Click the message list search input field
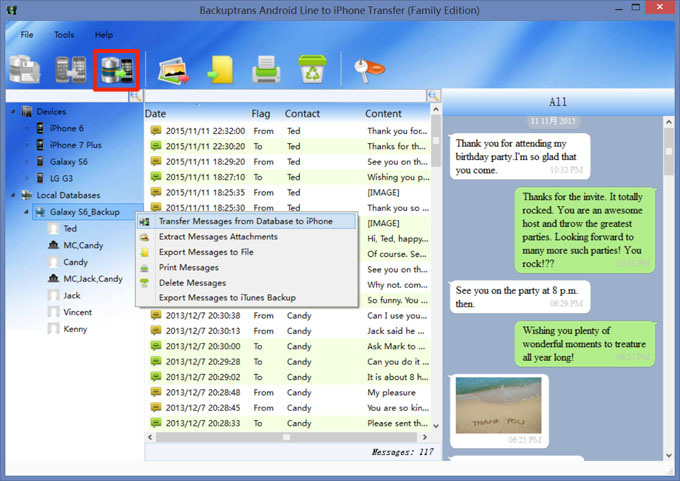Screen dimensions: 680x481 (x=285, y=96)
